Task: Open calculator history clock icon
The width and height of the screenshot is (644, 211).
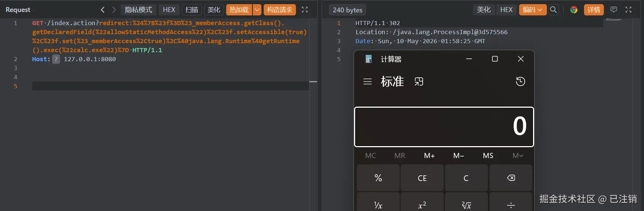Action: [x=521, y=81]
